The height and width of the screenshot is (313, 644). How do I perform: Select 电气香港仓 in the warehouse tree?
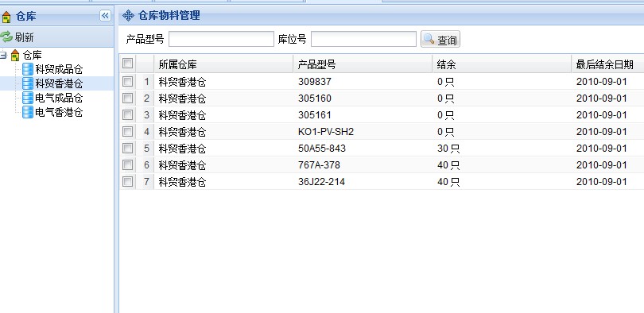[x=59, y=112]
